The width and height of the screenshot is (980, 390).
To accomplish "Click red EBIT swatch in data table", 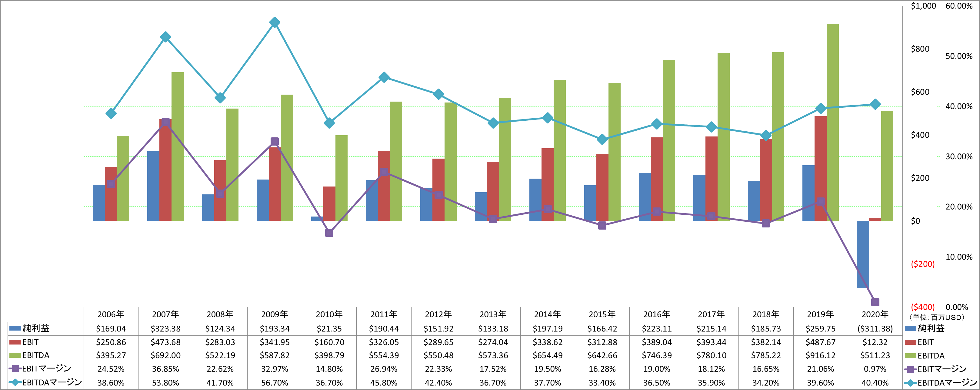I will click(15, 342).
